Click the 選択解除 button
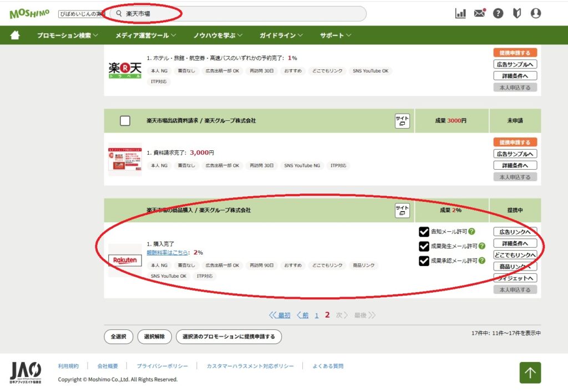 pos(154,337)
